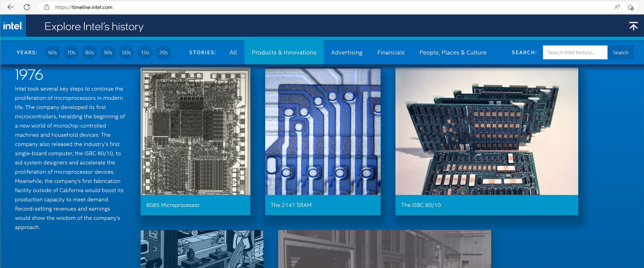Select People, Places & Culture stories
This screenshot has width=644, height=268.
coord(453,52)
